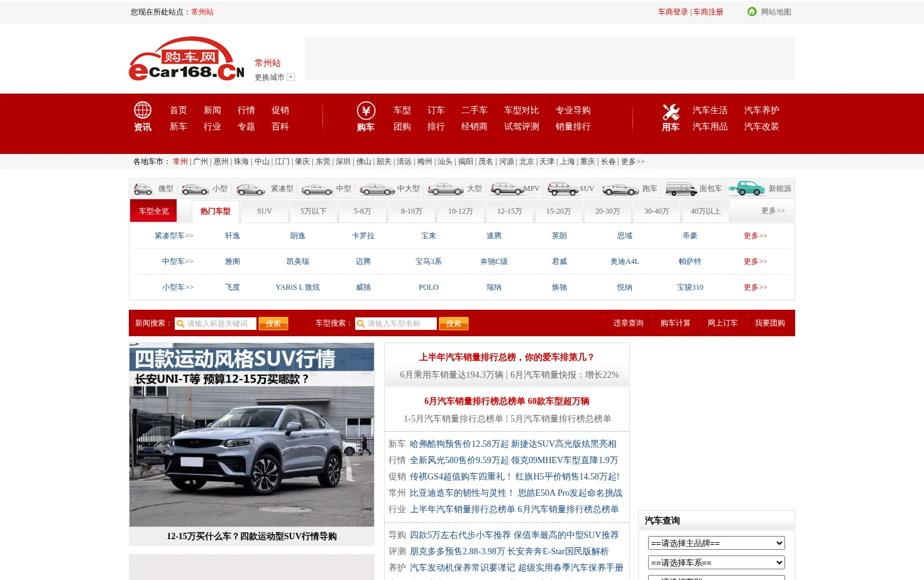Open the 我要团购 link
The width and height of the screenshot is (924, 580).
tap(770, 323)
